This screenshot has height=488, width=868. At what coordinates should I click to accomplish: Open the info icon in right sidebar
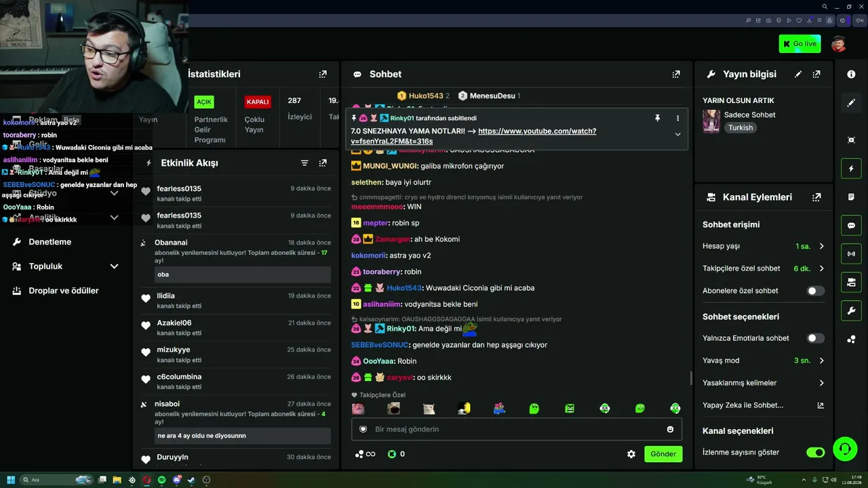point(851,74)
